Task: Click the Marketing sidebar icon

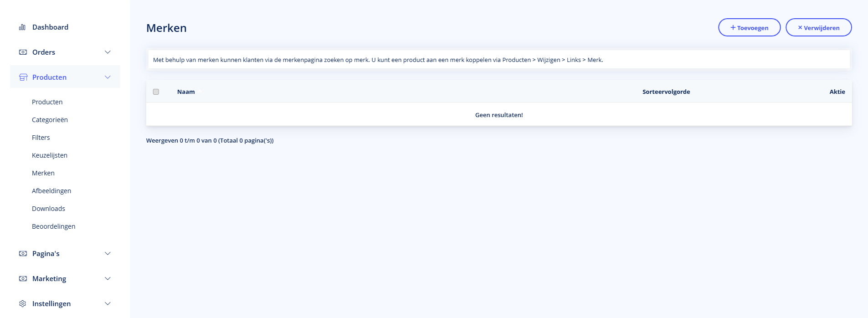Action: coord(23,279)
